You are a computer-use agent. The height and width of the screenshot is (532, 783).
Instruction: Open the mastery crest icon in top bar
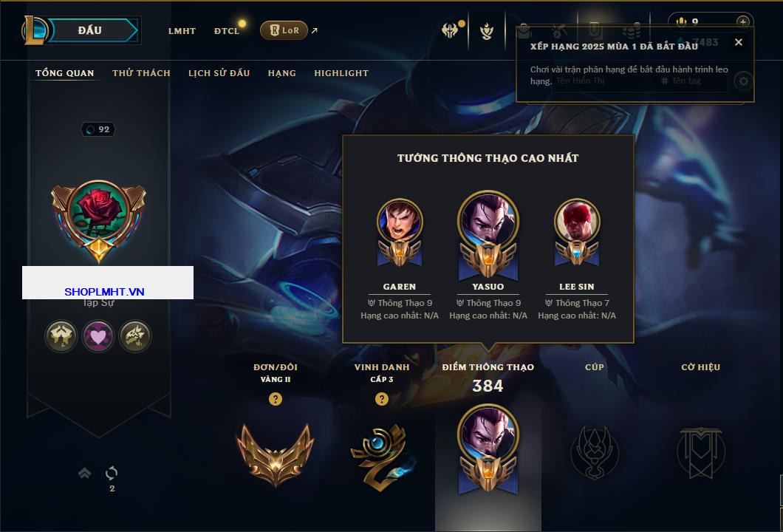click(487, 31)
